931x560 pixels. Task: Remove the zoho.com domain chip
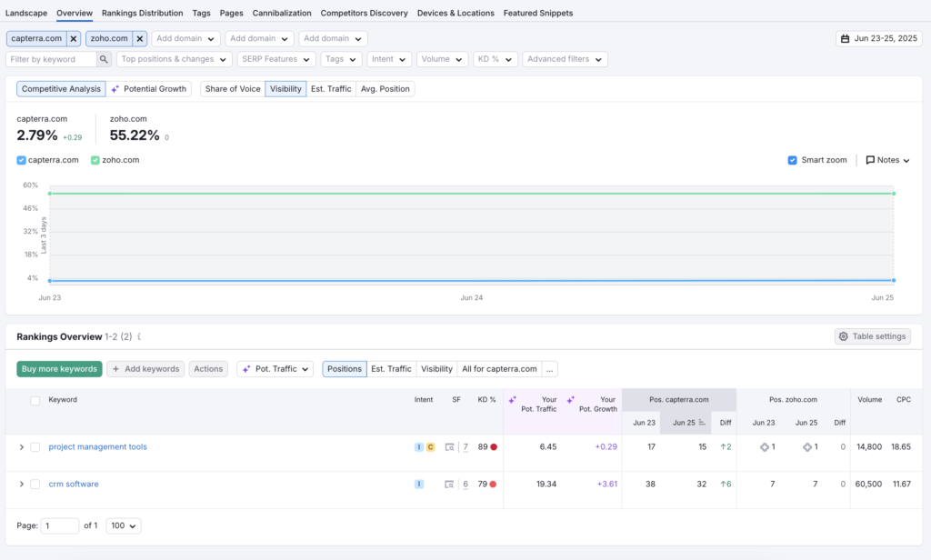point(140,38)
